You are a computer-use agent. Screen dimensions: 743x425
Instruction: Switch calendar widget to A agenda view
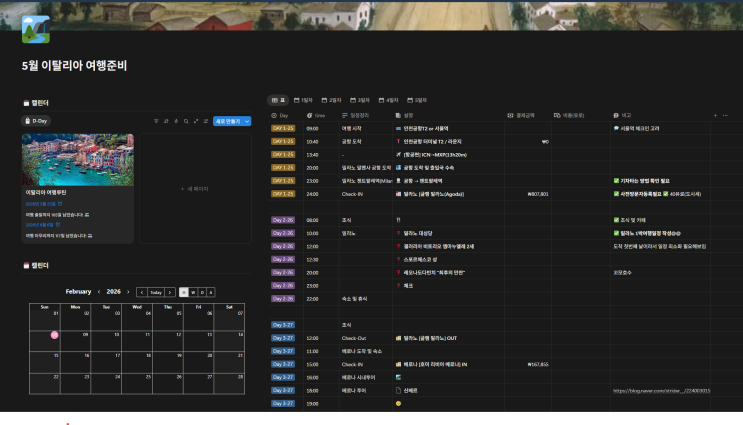211,292
